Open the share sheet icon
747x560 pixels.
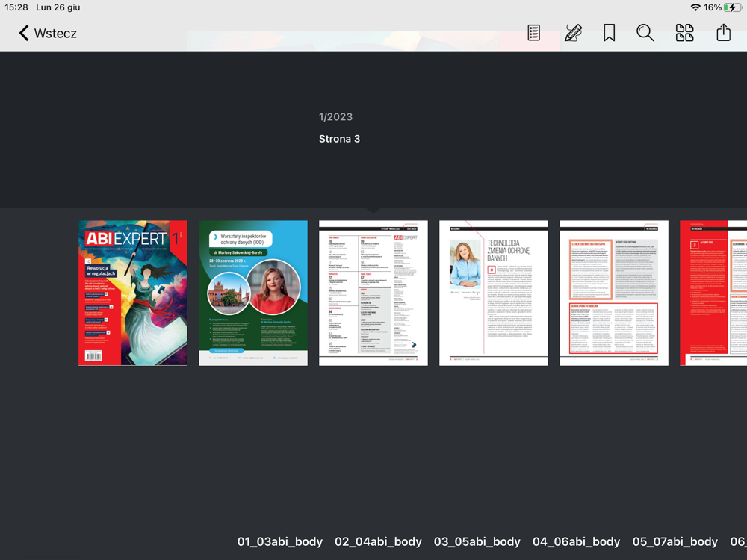click(x=723, y=32)
